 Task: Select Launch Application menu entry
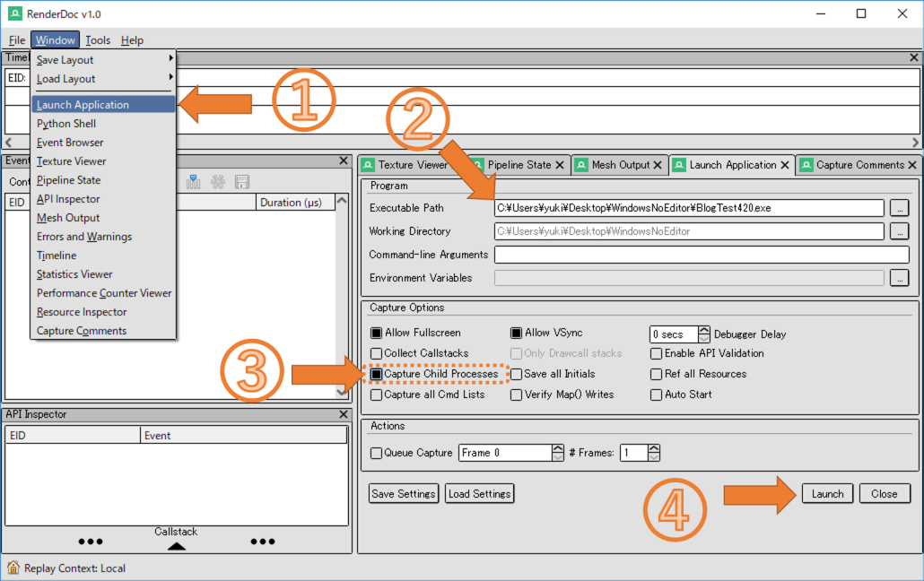pos(104,104)
